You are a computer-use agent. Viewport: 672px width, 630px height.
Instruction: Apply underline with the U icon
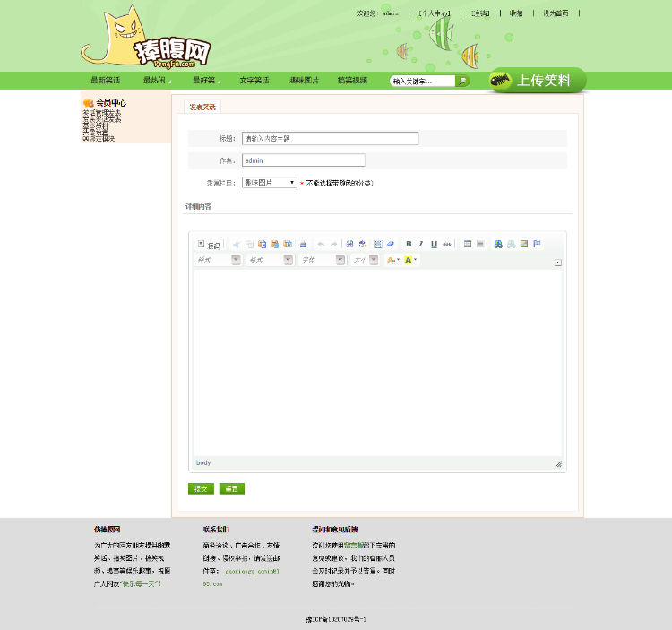pos(434,244)
